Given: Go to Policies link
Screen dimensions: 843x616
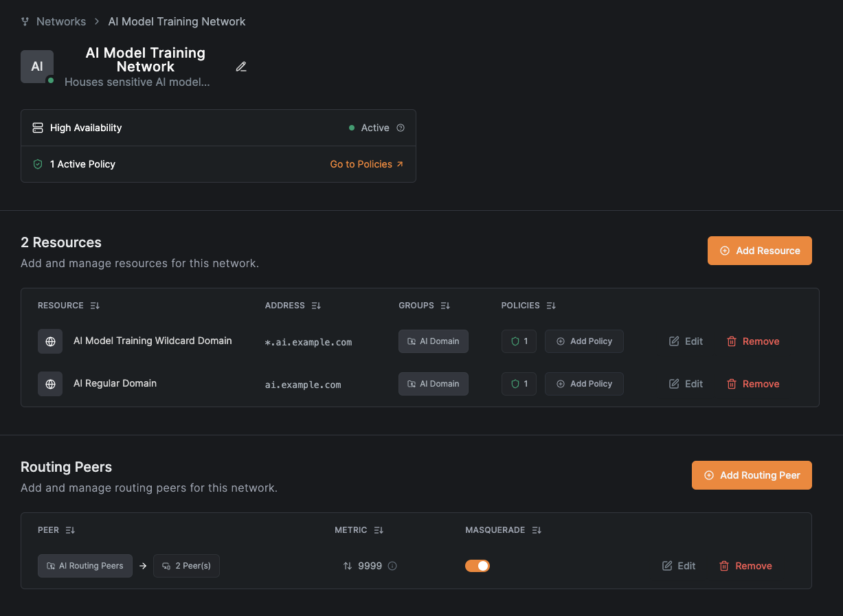Looking at the screenshot, I should pyautogui.click(x=367, y=164).
